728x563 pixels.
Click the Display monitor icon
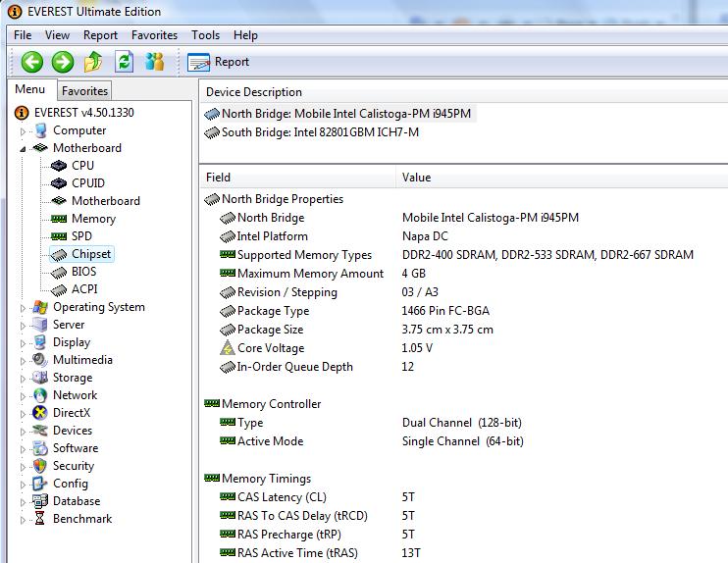click(40, 342)
